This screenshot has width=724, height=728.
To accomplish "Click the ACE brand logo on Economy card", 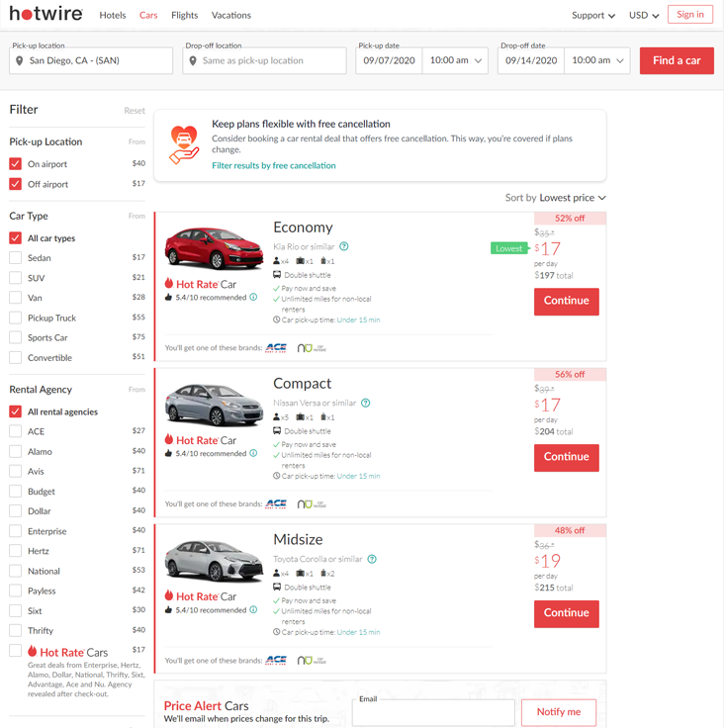I will click(x=276, y=348).
